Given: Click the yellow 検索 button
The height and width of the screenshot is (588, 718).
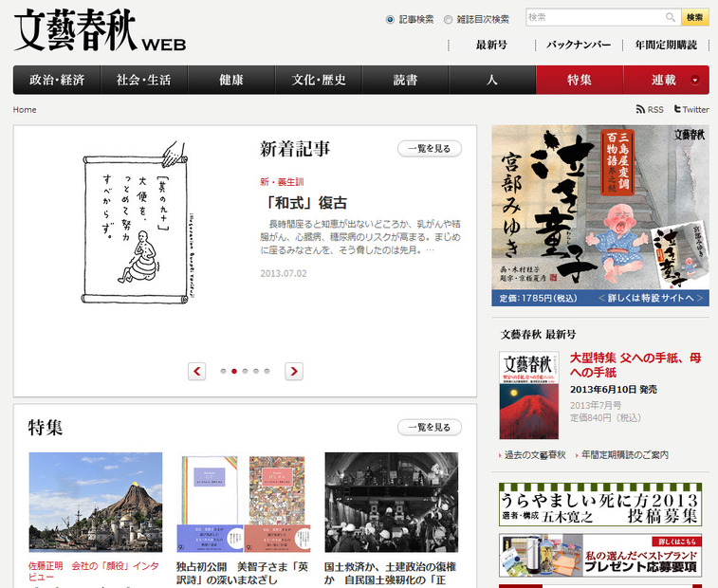Looking at the screenshot, I should click(x=694, y=17).
